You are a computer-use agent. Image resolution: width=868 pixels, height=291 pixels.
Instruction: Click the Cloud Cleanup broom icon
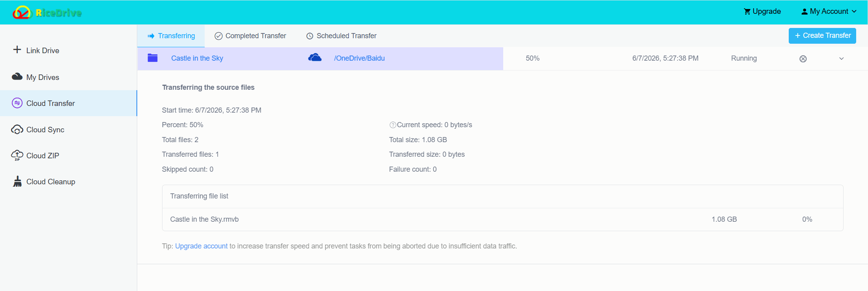17,181
